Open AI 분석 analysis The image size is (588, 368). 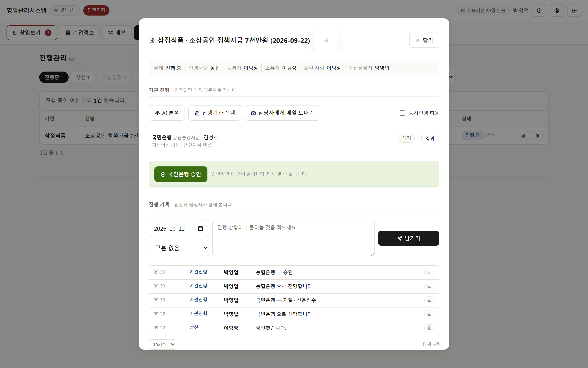167,113
